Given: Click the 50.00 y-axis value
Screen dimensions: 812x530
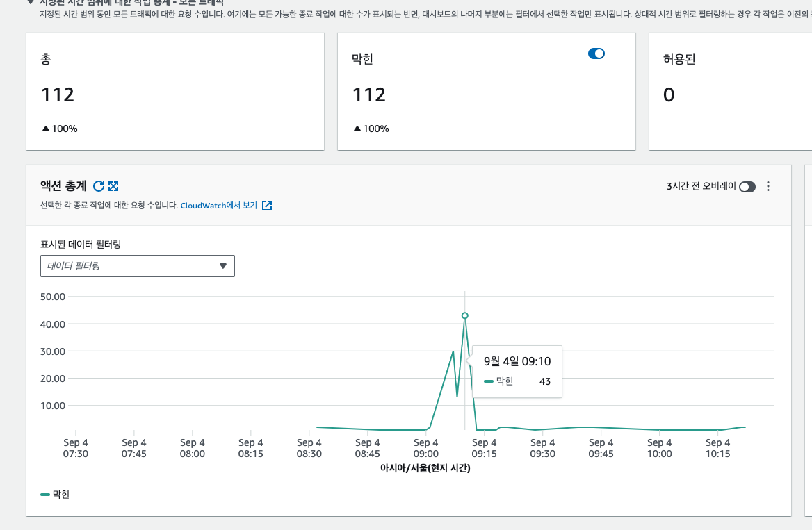Looking at the screenshot, I should (x=53, y=297).
